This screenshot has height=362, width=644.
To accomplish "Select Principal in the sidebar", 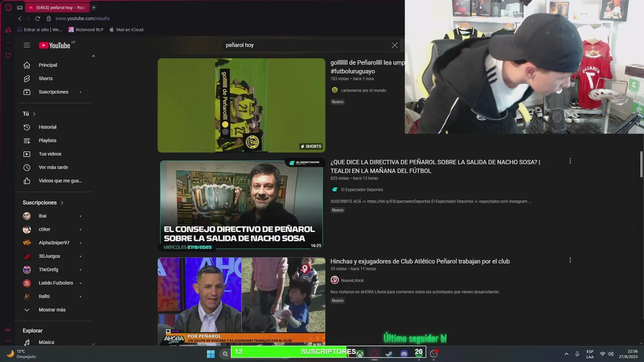I will pos(54,65).
